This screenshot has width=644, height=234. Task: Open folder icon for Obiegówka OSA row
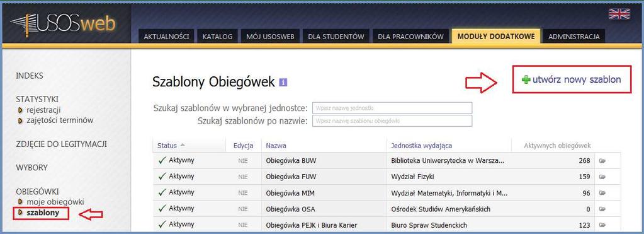pyautogui.click(x=602, y=209)
